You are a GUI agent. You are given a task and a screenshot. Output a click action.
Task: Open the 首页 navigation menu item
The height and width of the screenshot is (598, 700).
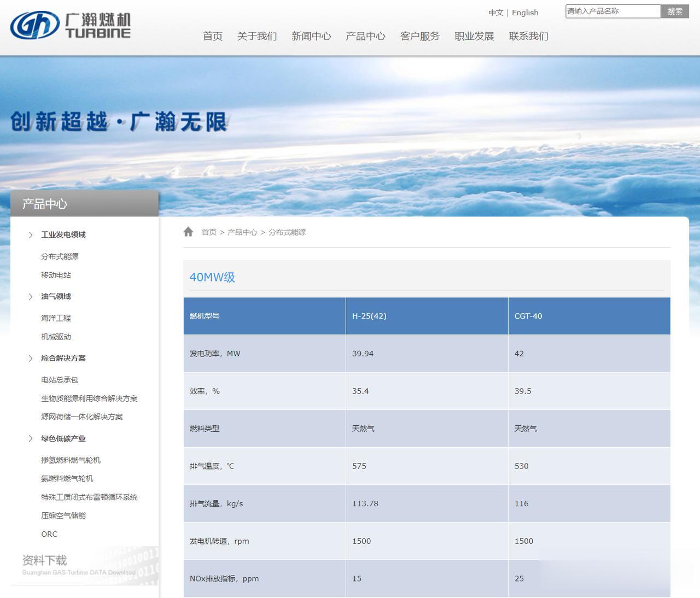(213, 36)
